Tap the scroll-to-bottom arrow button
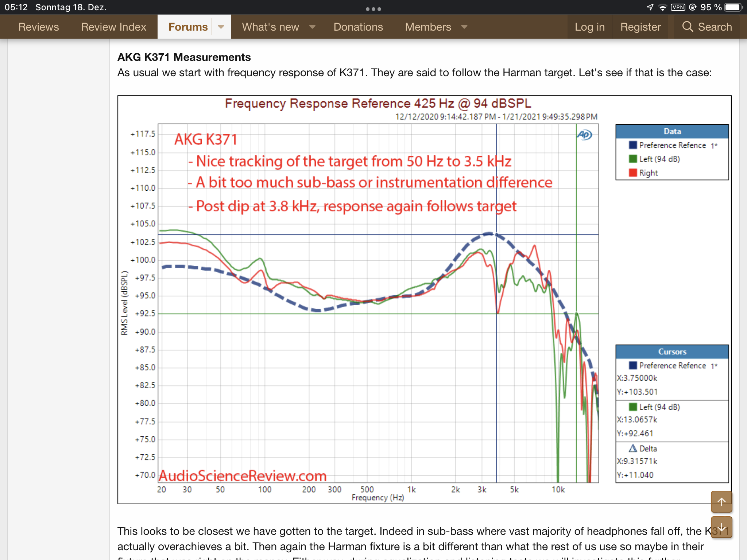The width and height of the screenshot is (747, 560). [721, 527]
